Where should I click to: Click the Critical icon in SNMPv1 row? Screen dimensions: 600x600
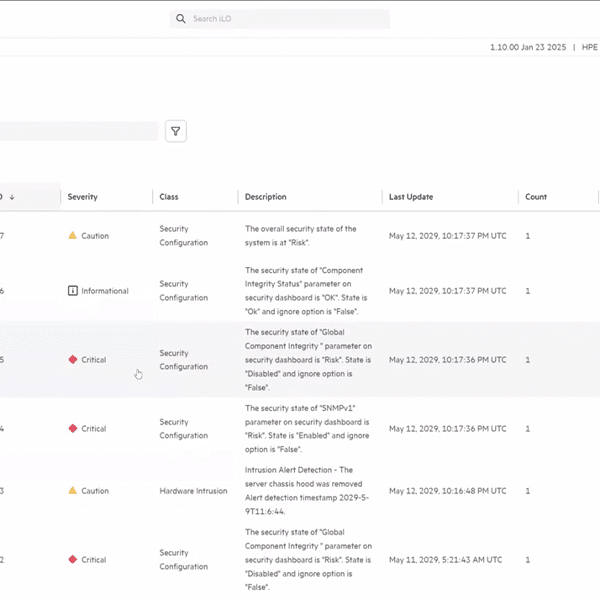(x=72, y=429)
